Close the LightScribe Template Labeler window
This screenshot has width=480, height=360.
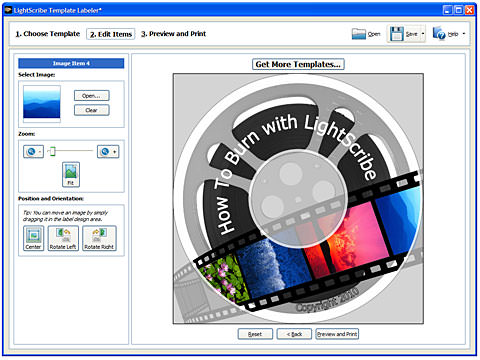(x=470, y=10)
